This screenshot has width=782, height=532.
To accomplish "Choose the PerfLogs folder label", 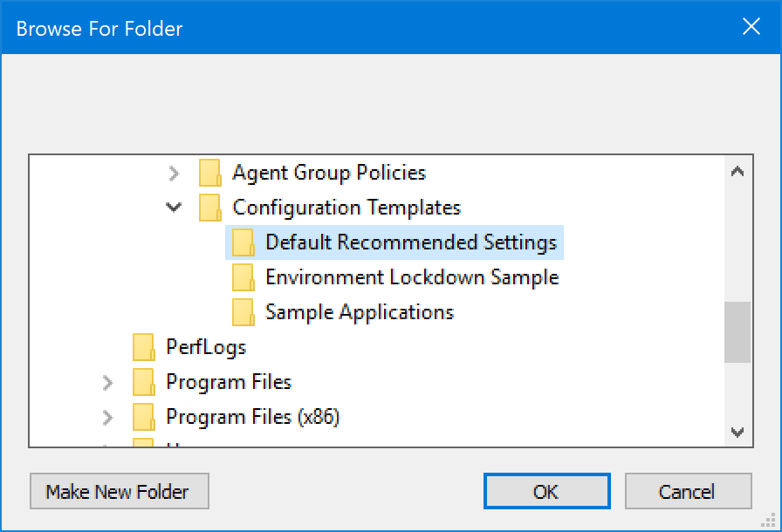I will coord(206,347).
